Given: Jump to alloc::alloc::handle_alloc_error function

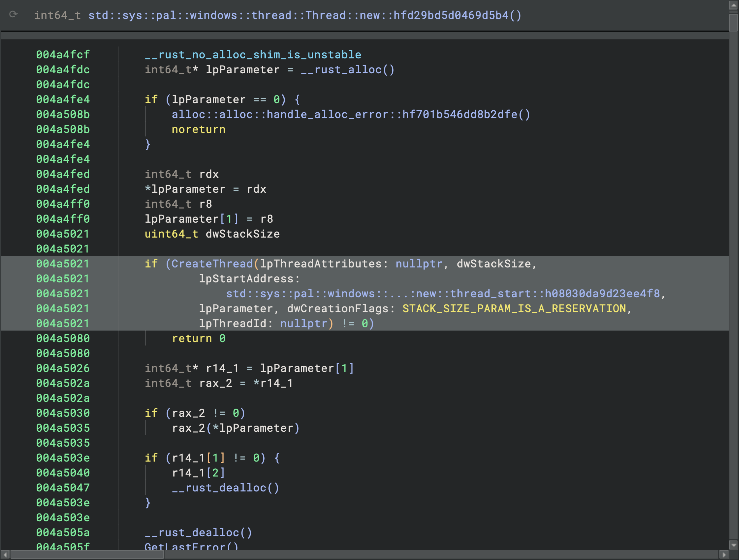Looking at the screenshot, I should click(350, 114).
